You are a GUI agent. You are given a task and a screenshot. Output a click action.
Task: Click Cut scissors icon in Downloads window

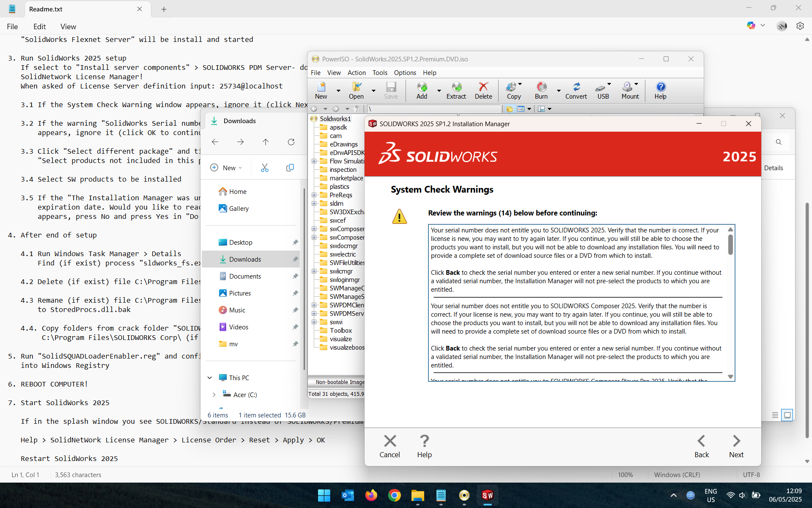click(265, 168)
